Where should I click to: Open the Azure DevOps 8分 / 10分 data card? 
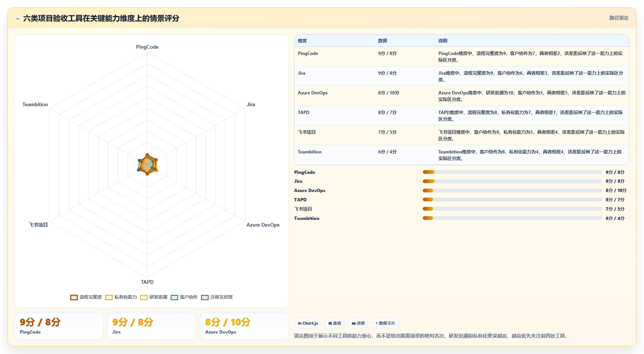[244, 326]
